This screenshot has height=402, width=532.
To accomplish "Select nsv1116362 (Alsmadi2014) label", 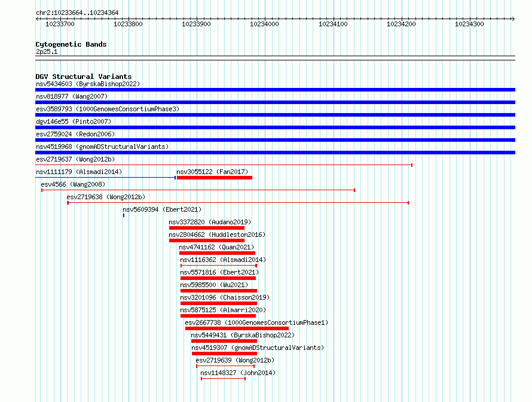I will (223, 260).
